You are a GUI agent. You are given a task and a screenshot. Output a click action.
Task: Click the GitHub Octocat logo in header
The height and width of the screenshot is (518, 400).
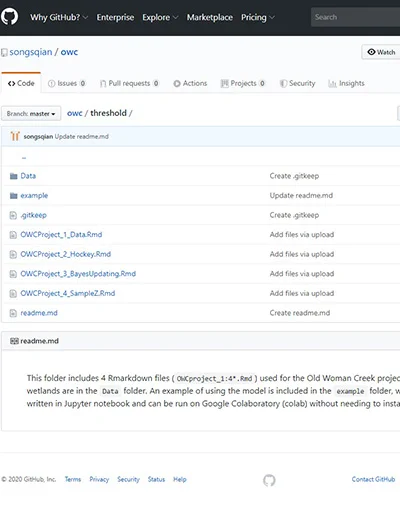(9, 17)
